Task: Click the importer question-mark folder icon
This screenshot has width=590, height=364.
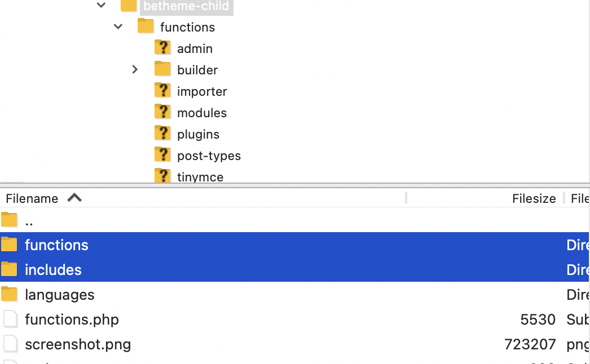Action: (162, 91)
